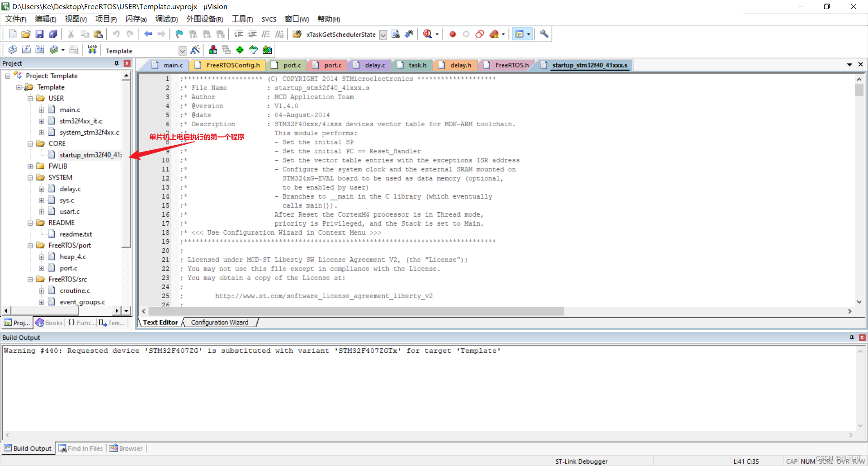The width and height of the screenshot is (868, 466).
Task: Start a Debug Session with the red d icon
Action: click(427, 34)
